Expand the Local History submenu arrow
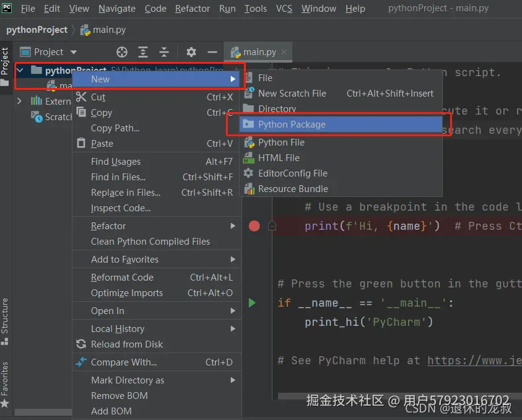The image size is (522, 420). click(233, 328)
